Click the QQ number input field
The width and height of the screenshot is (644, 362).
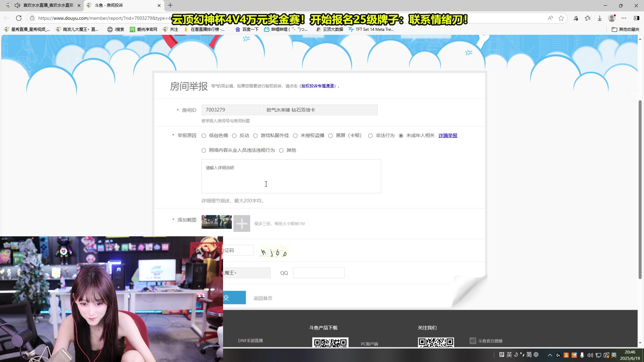(x=319, y=273)
